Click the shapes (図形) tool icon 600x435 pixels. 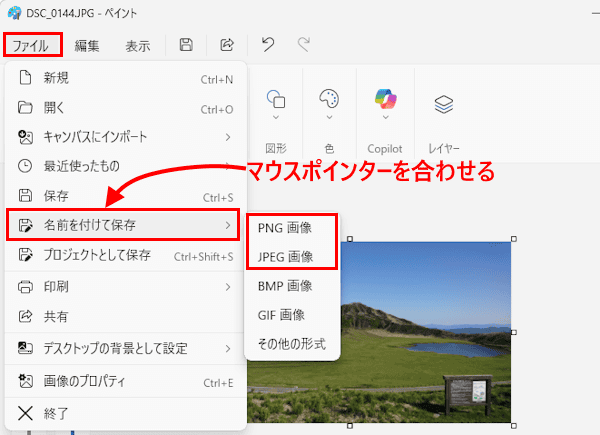[276, 99]
